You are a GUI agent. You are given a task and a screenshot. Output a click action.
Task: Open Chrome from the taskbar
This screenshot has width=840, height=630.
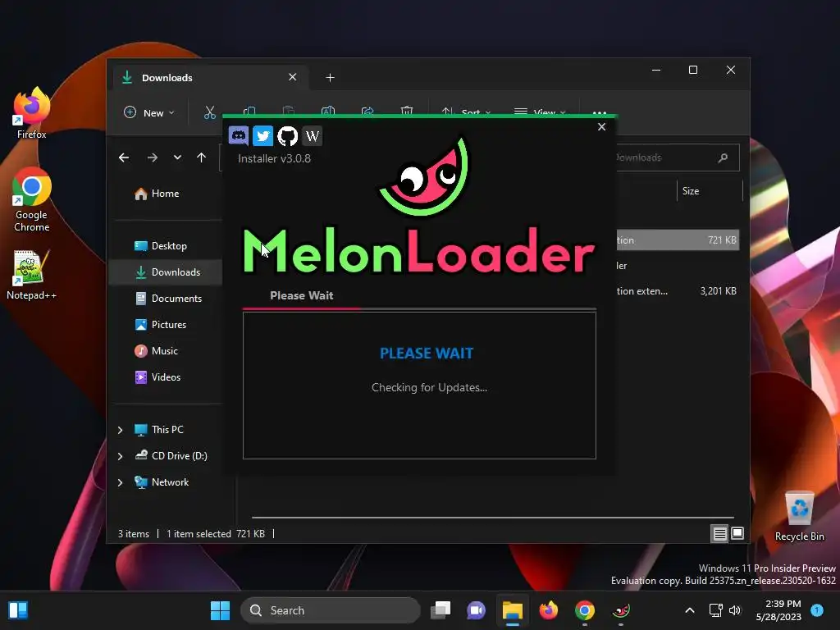(584, 610)
